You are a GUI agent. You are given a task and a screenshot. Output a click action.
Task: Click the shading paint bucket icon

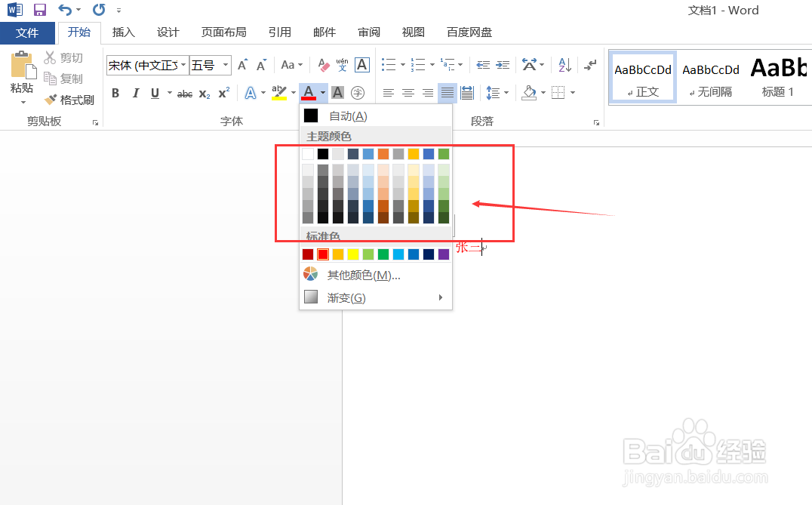point(529,93)
